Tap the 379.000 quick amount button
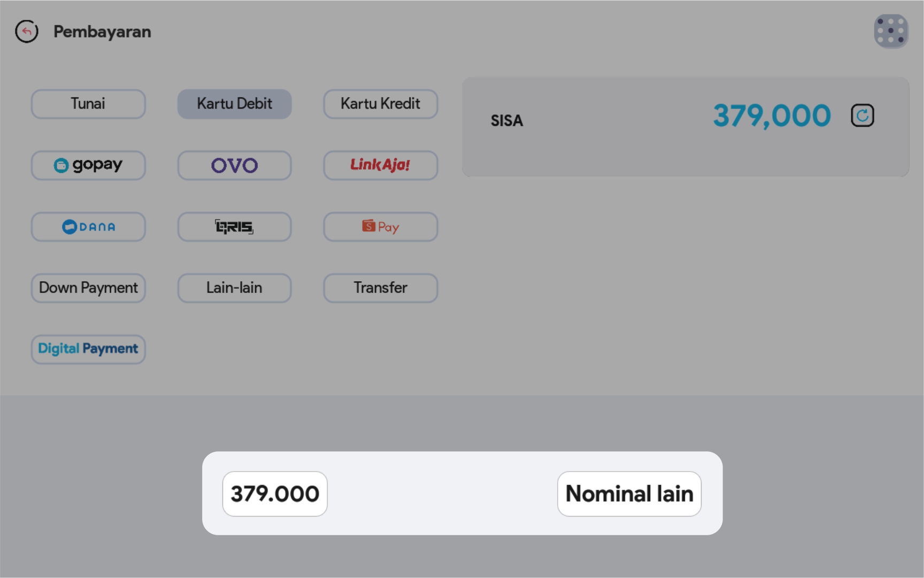This screenshot has height=578, width=924. tap(275, 494)
